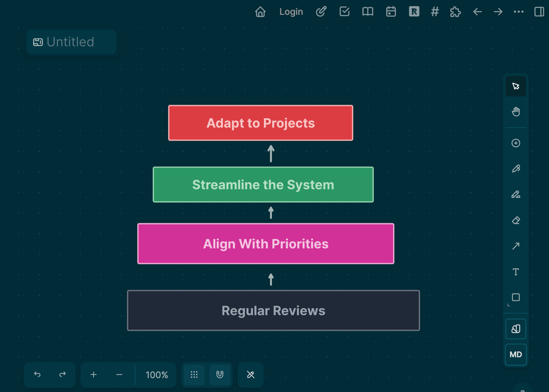Select the red Adapt to Projects box

[261, 123]
